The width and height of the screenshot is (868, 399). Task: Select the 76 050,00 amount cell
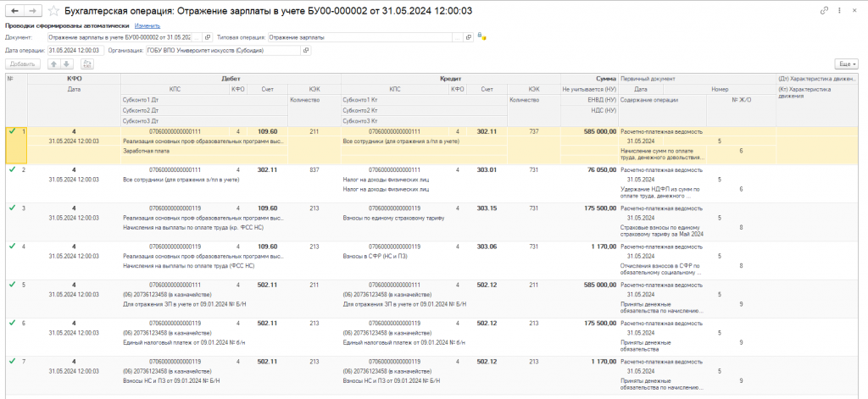coord(601,170)
